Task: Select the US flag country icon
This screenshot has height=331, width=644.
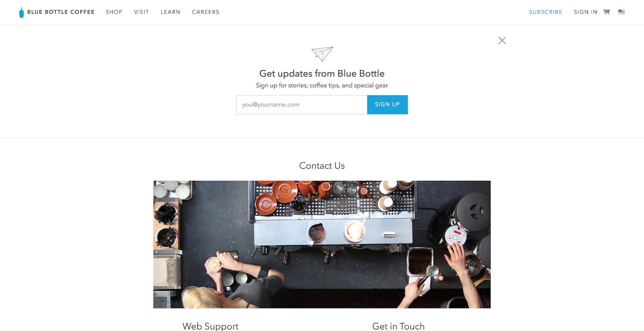Action: point(621,12)
